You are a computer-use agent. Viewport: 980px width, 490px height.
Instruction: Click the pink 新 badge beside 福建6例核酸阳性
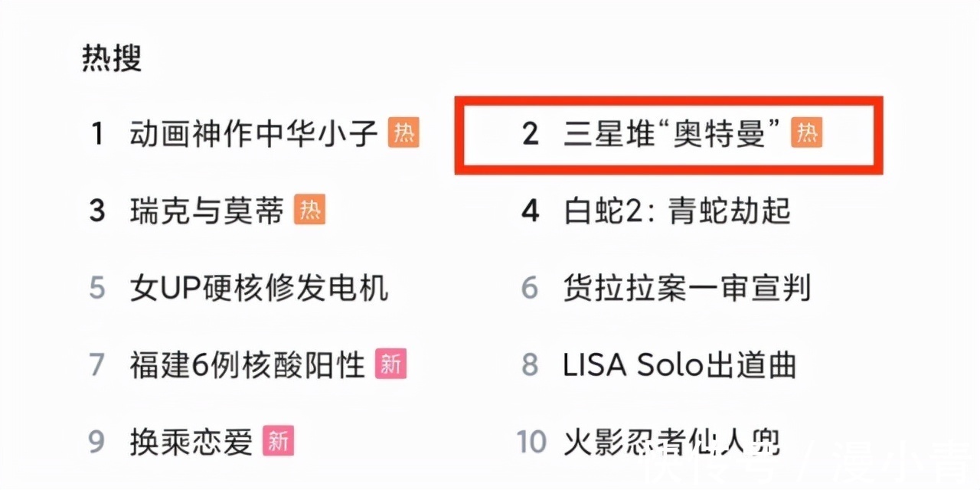click(390, 364)
